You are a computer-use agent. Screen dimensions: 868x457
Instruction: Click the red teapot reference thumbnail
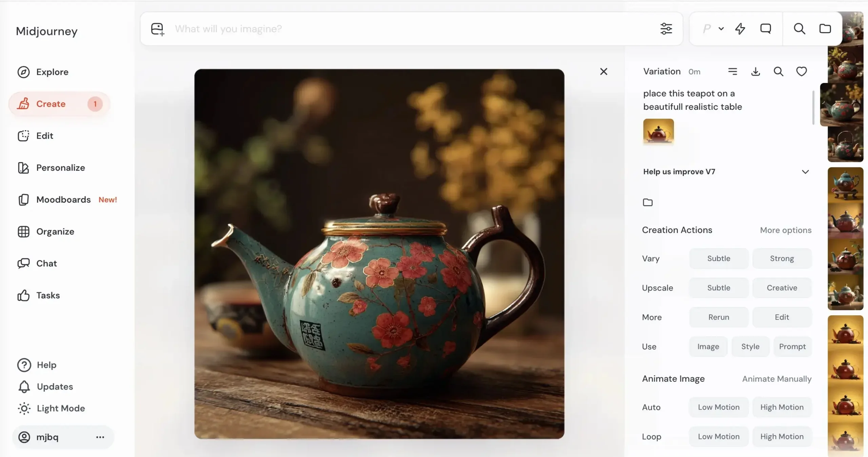coord(658,132)
